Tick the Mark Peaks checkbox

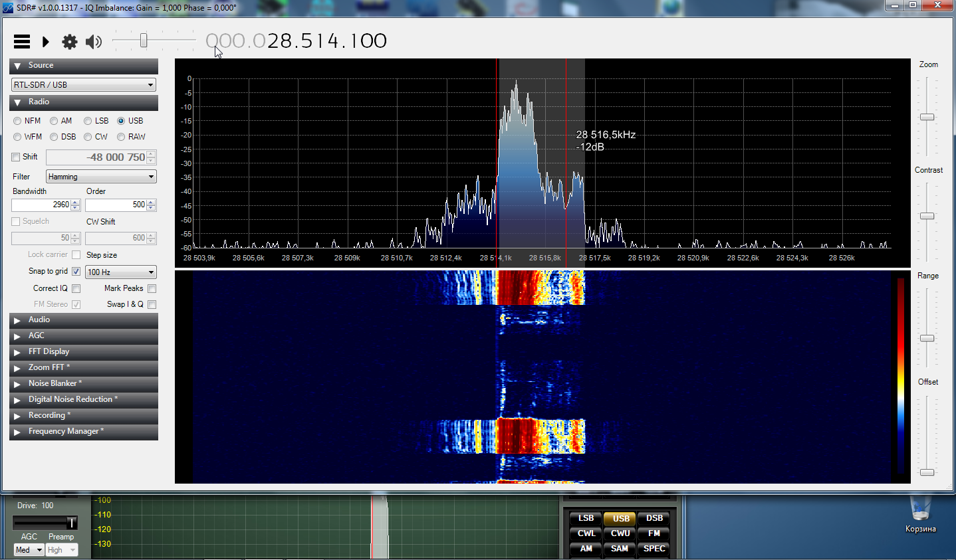pyautogui.click(x=152, y=288)
